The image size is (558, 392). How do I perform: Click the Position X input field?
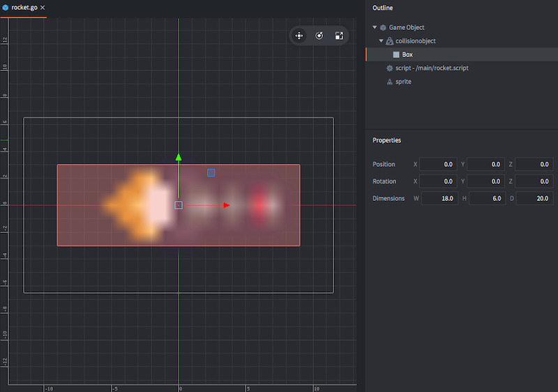[x=438, y=165]
